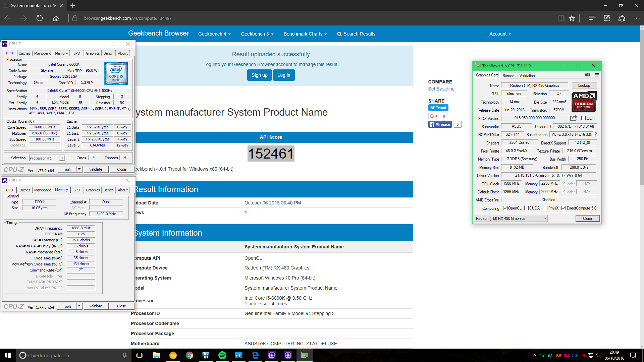Click the Facebook Mi piace button

[x=440, y=124]
